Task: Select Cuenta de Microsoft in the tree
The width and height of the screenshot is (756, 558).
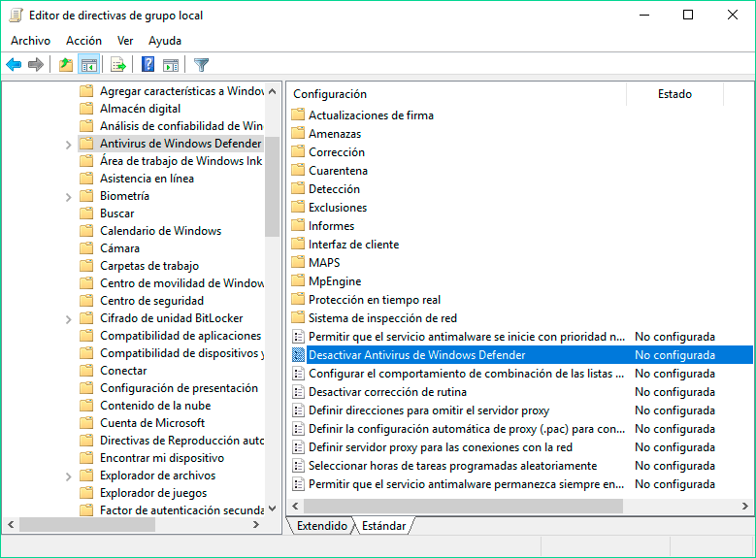Action: pyautogui.click(x=151, y=423)
